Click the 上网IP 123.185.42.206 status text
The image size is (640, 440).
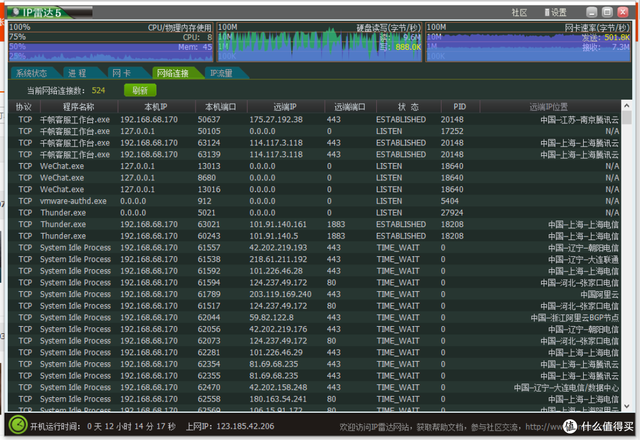(x=230, y=427)
